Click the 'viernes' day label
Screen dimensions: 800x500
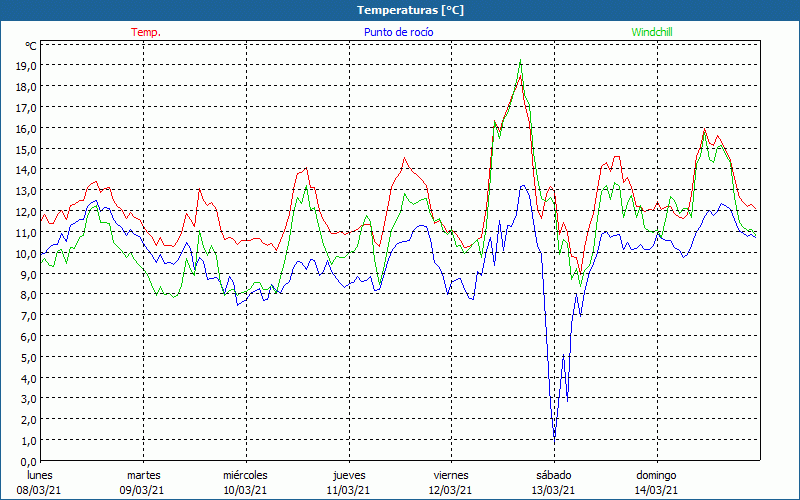pyautogui.click(x=451, y=475)
